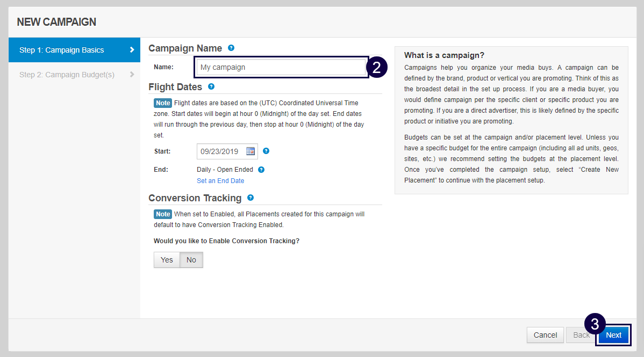Viewport: 644px width, 357px height.
Task: Click the help icon beside Campaign Name
Action: pos(231,48)
